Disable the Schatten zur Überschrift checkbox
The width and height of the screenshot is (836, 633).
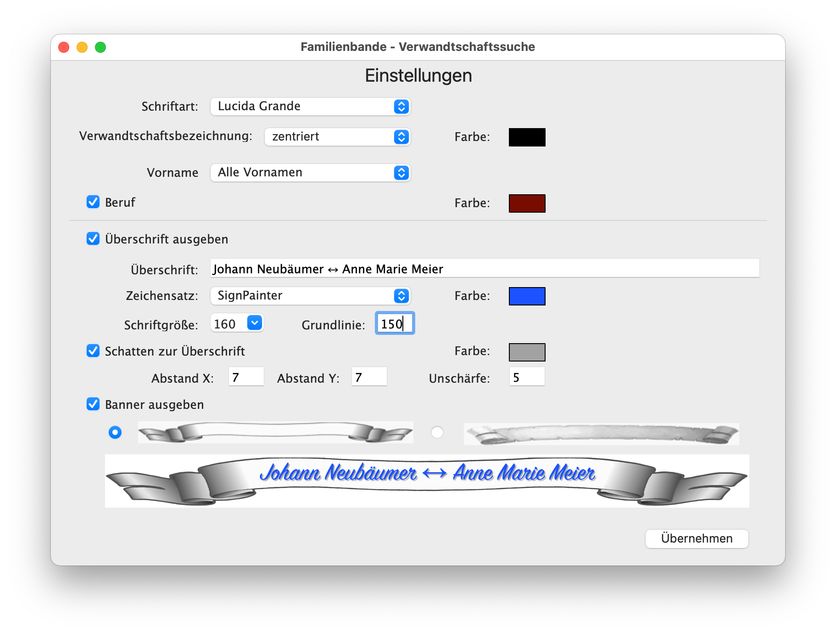pyautogui.click(x=93, y=351)
